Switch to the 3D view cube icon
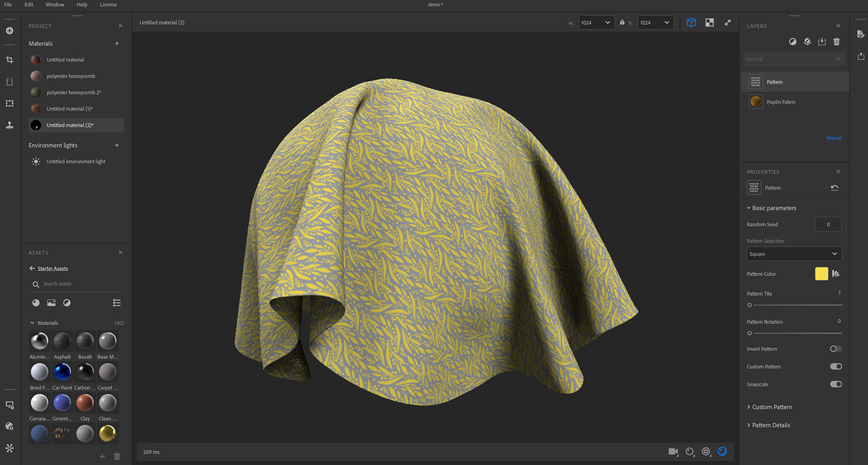The width and height of the screenshot is (868, 465). click(691, 23)
